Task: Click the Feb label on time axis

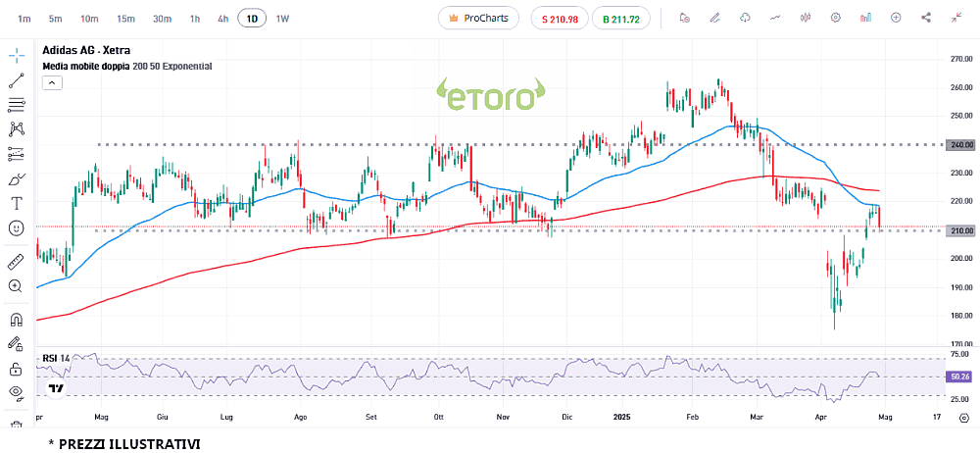Action: click(691, 416)
